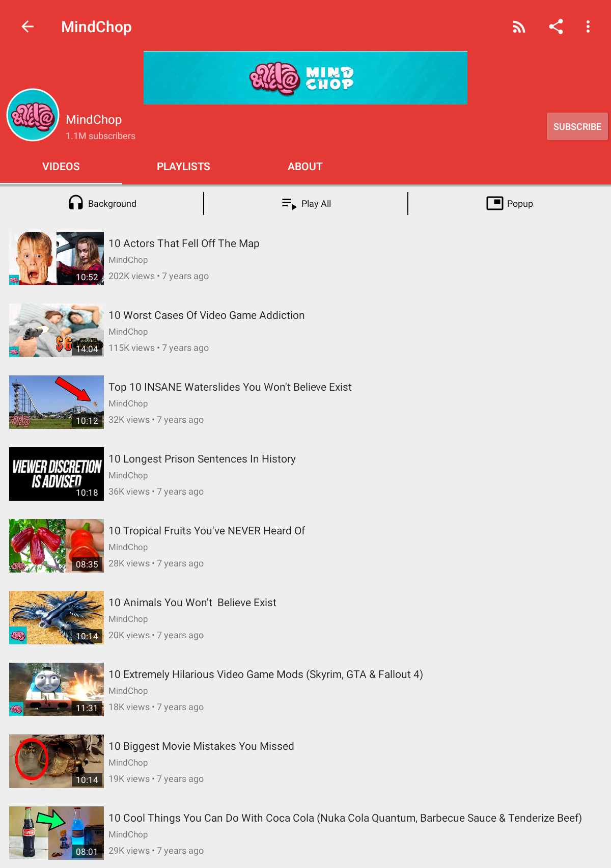Switch to the Playlists tab
This screenshot has width=611, height=868.
(x=183, y=167)
